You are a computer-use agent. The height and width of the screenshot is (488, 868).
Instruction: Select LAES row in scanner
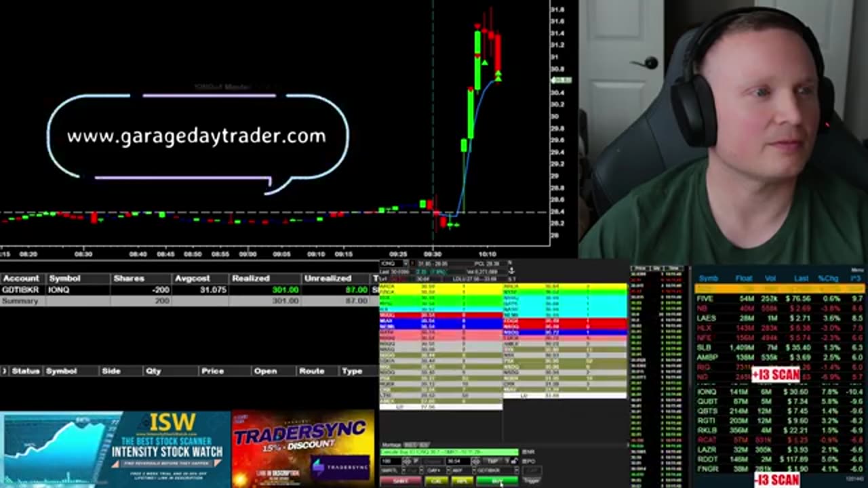[780, 318]
